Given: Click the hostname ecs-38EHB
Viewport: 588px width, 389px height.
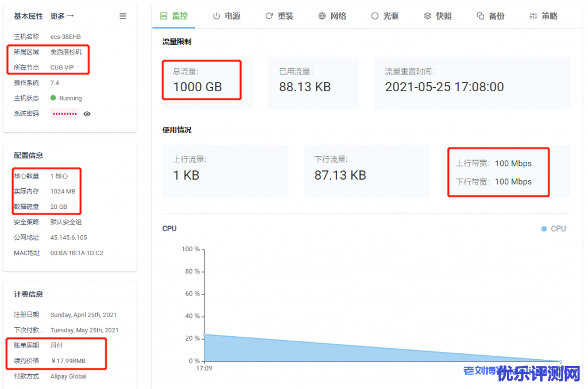Looking at the screenshot, I should tap(66, 37).
